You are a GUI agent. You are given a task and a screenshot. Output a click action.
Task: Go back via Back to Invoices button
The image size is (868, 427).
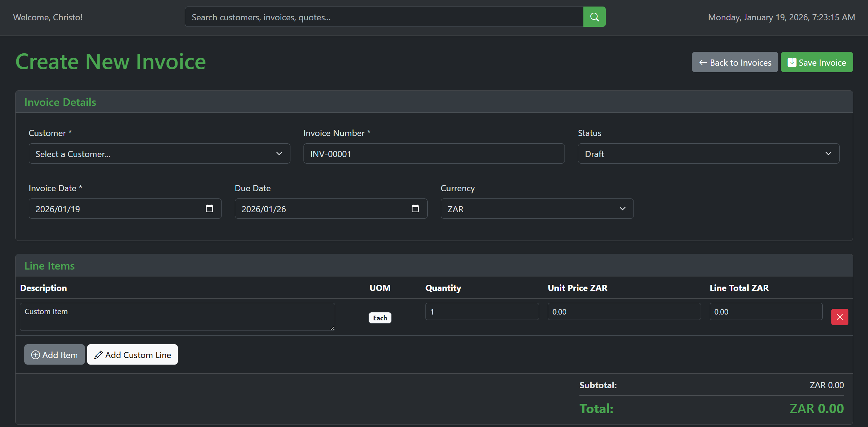(x=735, y=62)
